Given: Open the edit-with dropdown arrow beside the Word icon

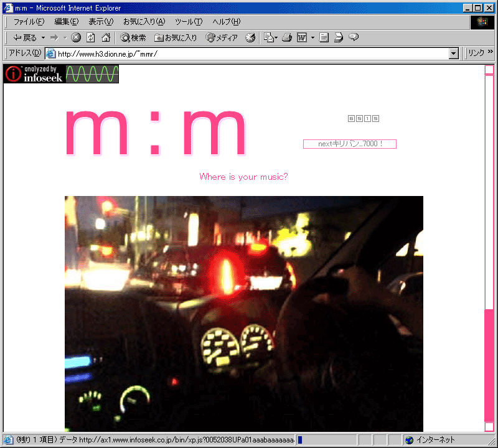Looking at the screenshot, I should (312, 38).
